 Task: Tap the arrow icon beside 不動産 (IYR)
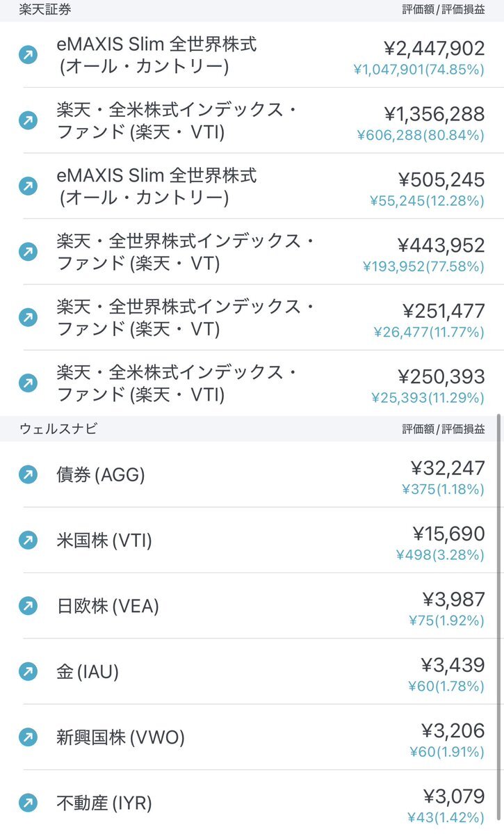tap(29, 802)
